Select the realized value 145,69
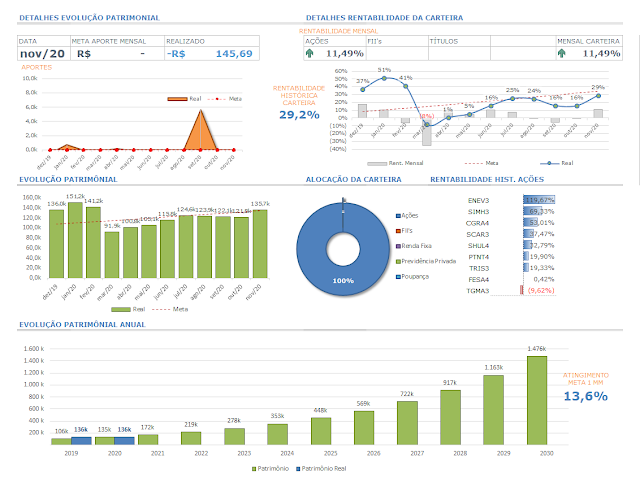 tap(234, 53)
